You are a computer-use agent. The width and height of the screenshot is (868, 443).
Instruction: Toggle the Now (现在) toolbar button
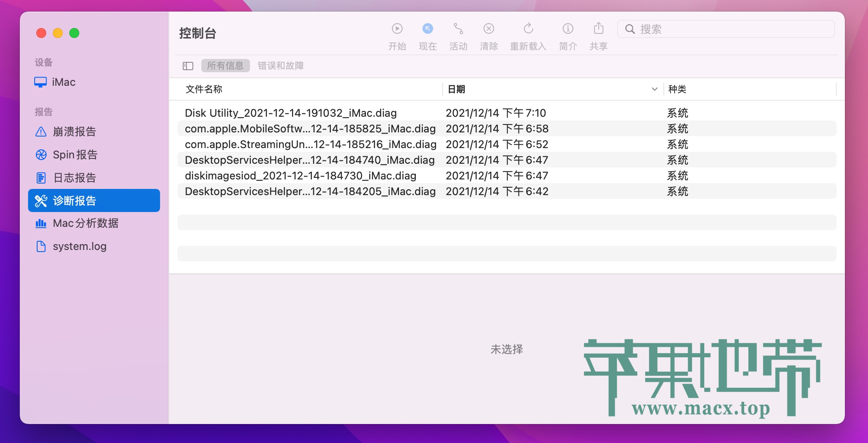point(427,29)
